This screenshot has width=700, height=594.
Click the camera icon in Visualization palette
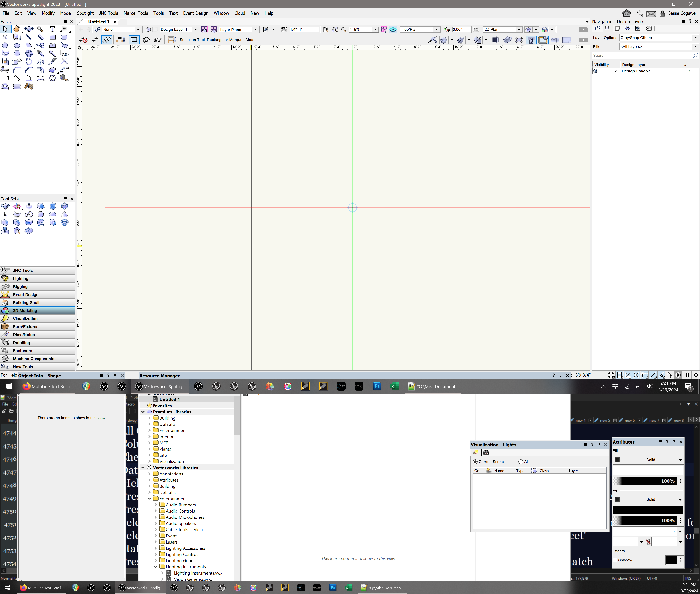point(486,452)
